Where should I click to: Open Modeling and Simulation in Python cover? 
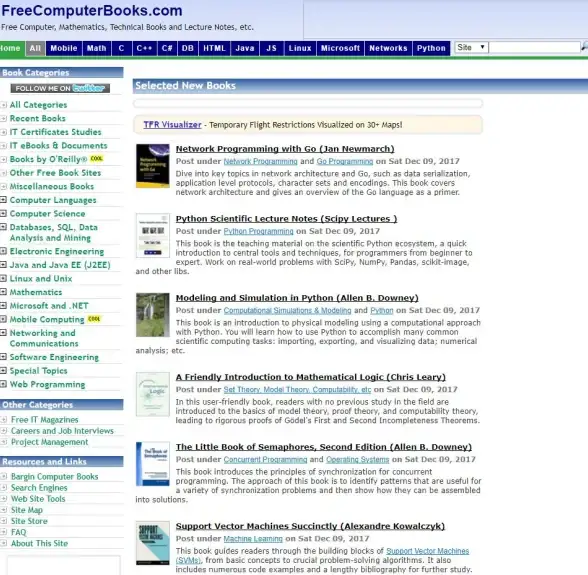(153, 315)
